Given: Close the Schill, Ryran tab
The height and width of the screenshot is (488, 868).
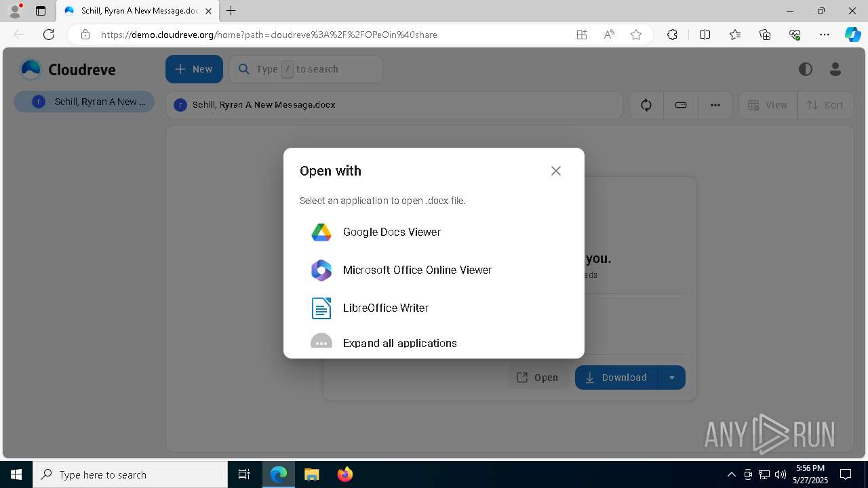Looking at the screenshot, I should pos(208,11).
